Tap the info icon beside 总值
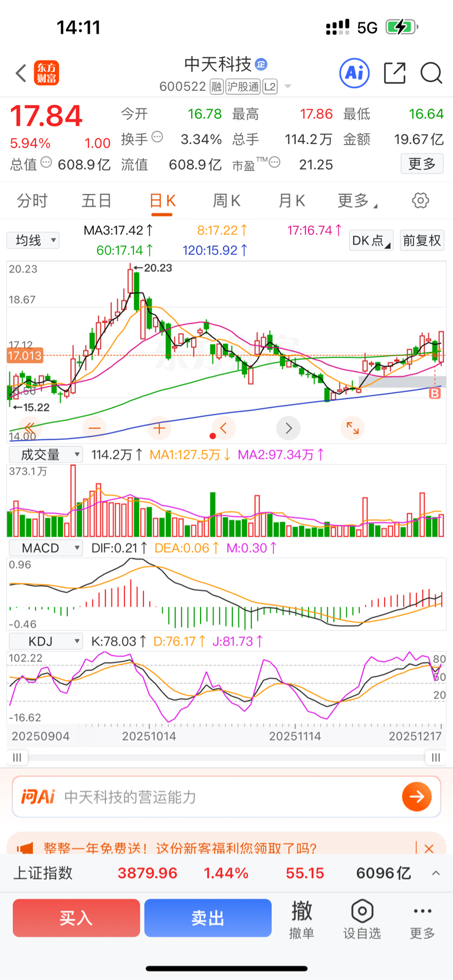 pyautogui.click(x=46, y=162)
